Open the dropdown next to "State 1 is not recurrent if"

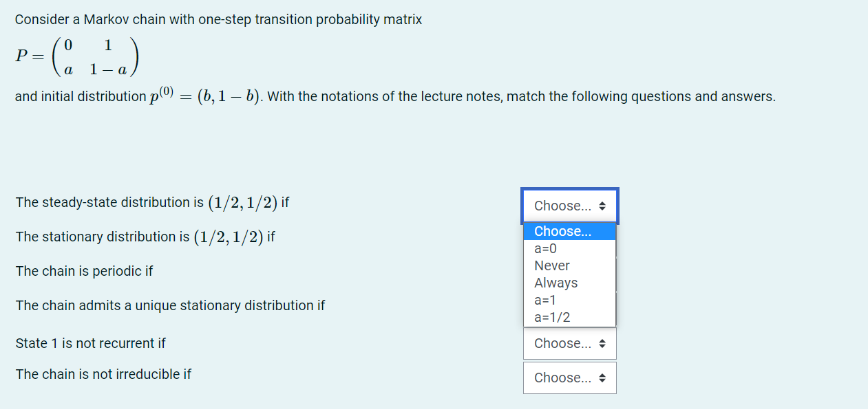pyautogui.click(x=569, y=343)
